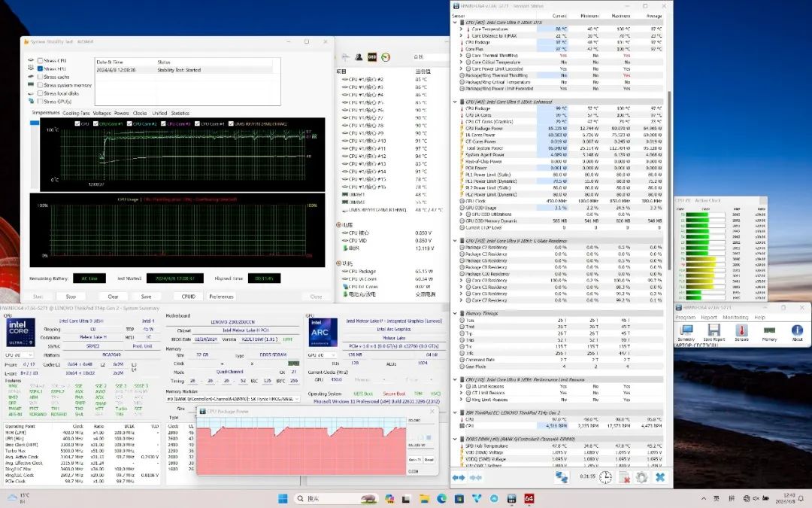Click the About info icon
The width and height of the screenshot is (812, 508).
[797, 330]
